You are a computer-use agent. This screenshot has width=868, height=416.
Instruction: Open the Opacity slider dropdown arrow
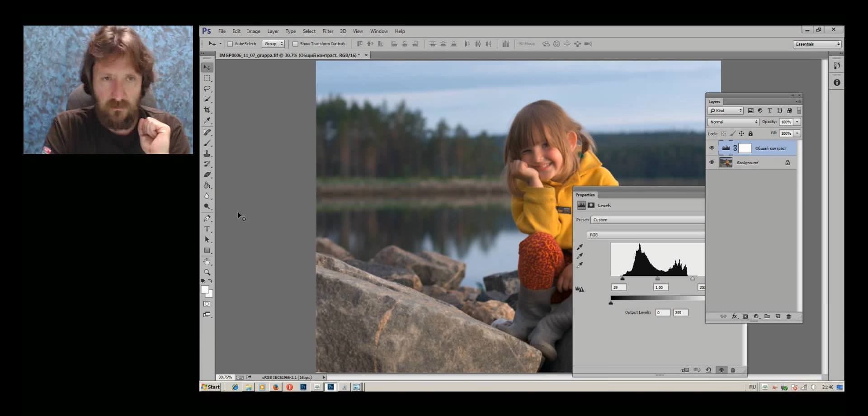(797, 122)
